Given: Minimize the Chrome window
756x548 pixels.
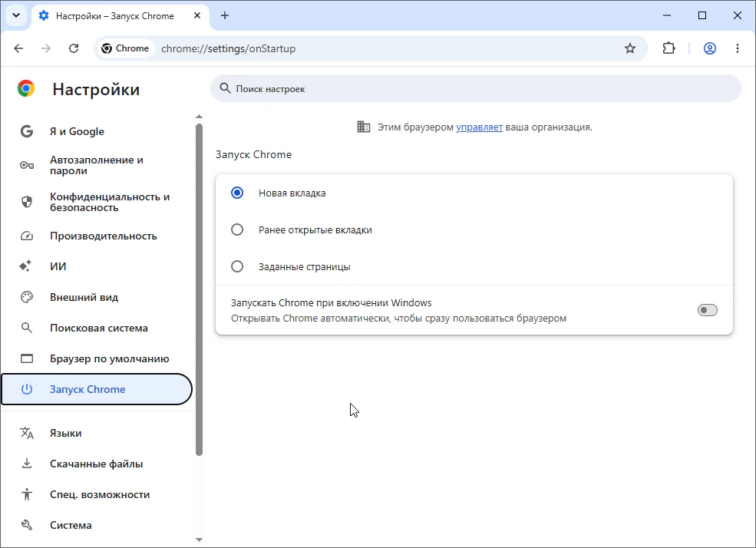Looking at the screenshot, I should (667, 15).
